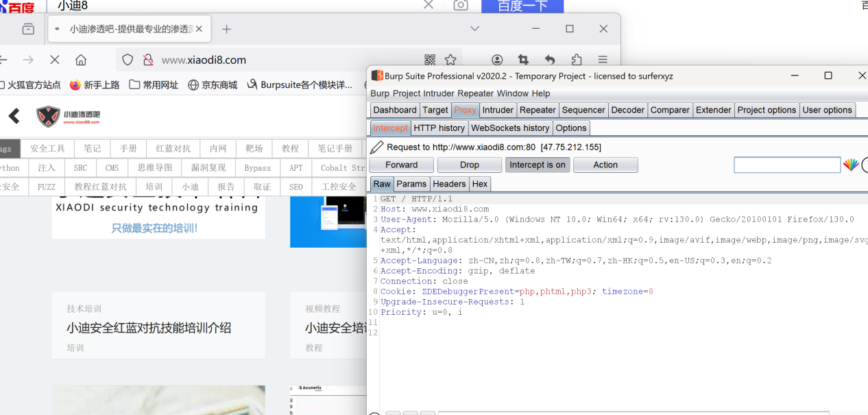Switch to the Dashboard tab
The height and width of the screenshot is (415, 868).
(395, 110)
